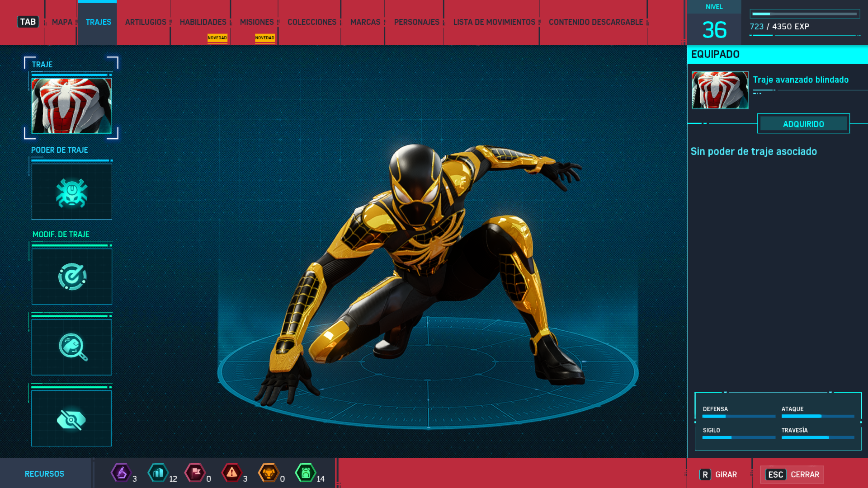Screen dimensions: 868x488
Task: Click the red crime token warning icon
Action: click(232, 473)
